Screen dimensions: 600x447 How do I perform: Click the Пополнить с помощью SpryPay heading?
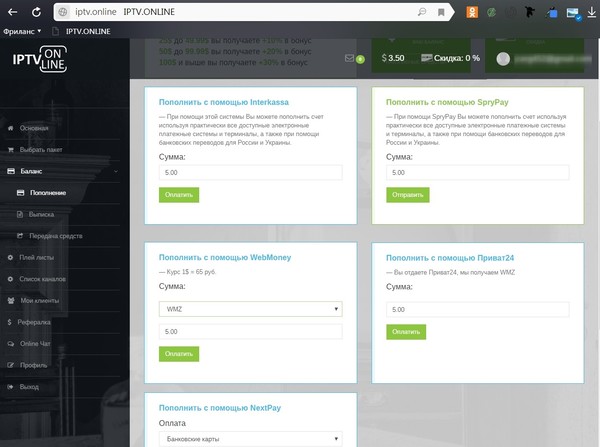447,102
